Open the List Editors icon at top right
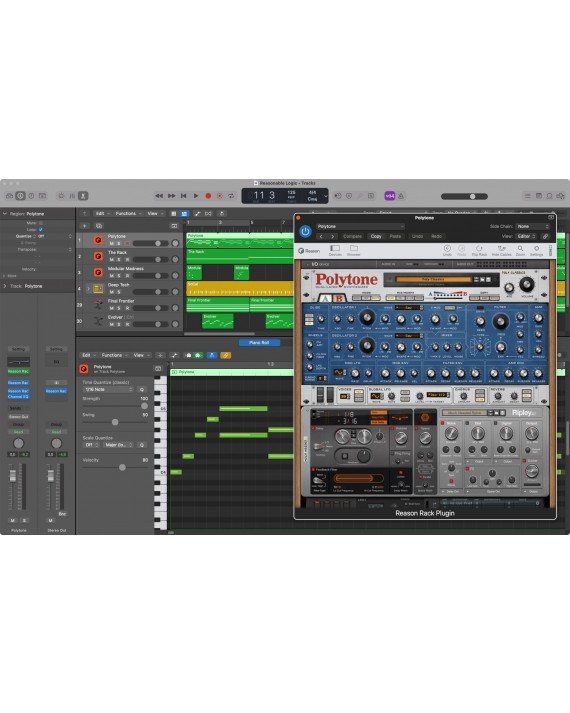The width and height of the screenshot is (570, 713). point(527,196)
